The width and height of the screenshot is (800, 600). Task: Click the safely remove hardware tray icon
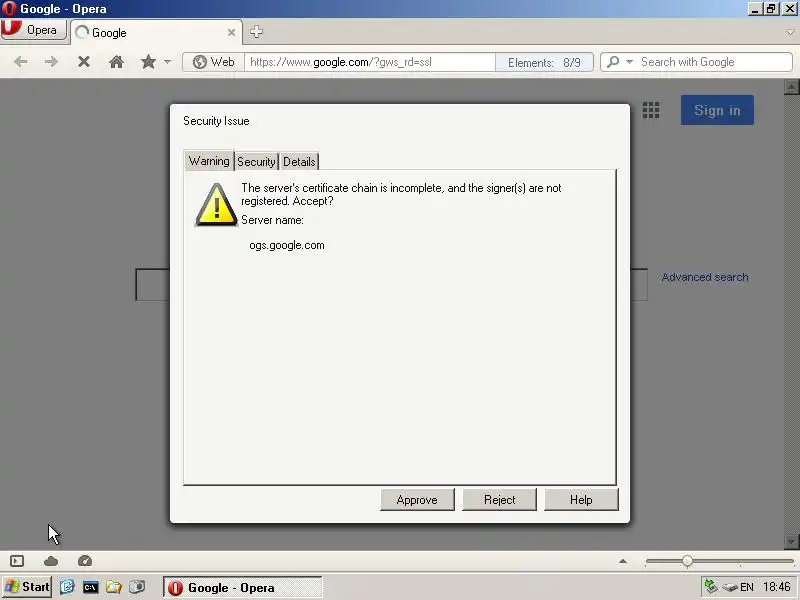pos(730,587)
